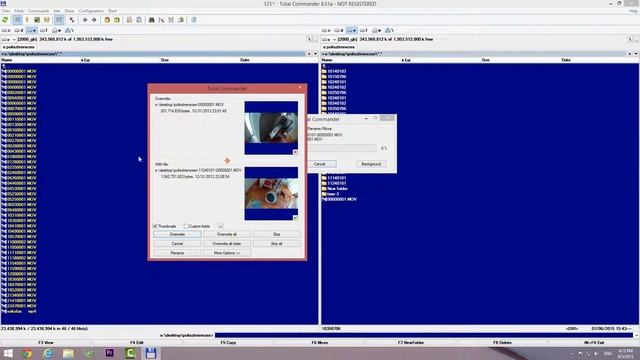Click the Skip button
This screenshot has height=360, width=640.
tap(277, 234)
